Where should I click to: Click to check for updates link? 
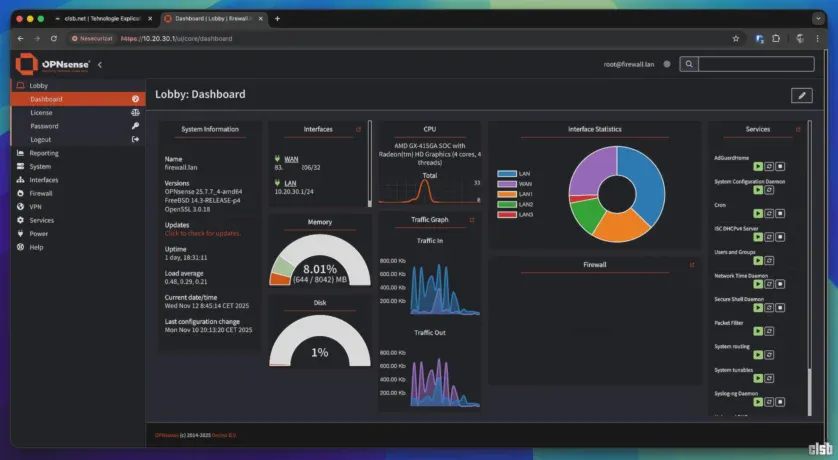pyautogui.click(x=203, y=233)
